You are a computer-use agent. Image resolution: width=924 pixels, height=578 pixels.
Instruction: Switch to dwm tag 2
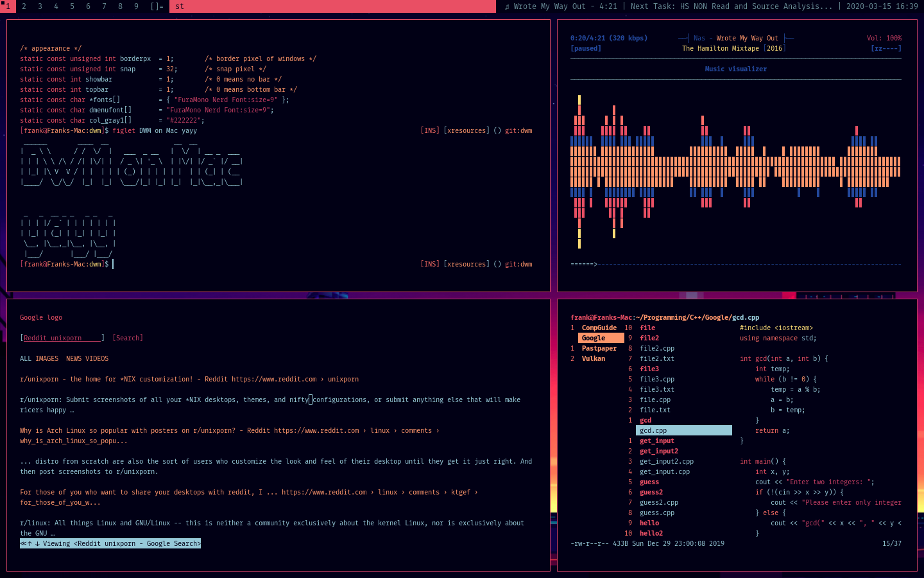point(24,6)
